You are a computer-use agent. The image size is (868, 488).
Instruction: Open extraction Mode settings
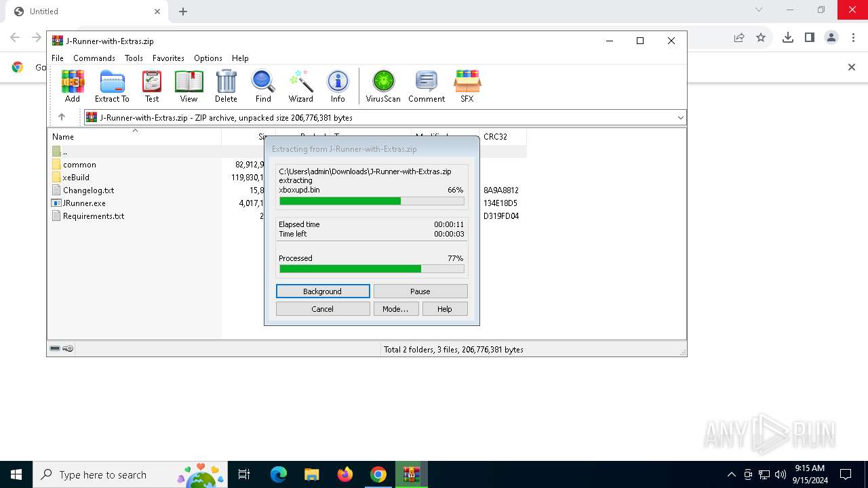pyautogui.click(x=395, y=309)
